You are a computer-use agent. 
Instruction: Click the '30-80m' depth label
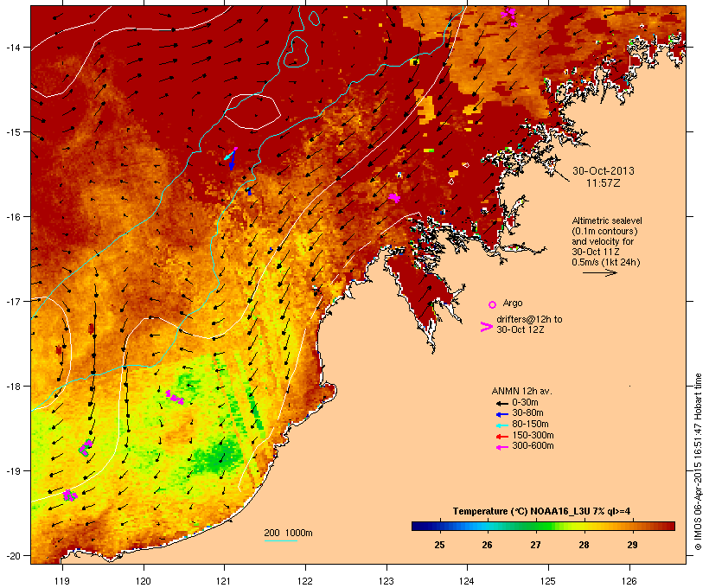click(527, 413)
